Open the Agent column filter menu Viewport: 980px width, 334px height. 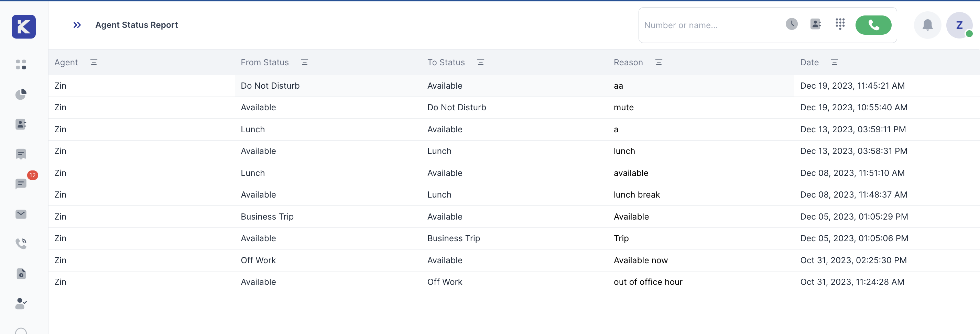(x=94, y=62)
